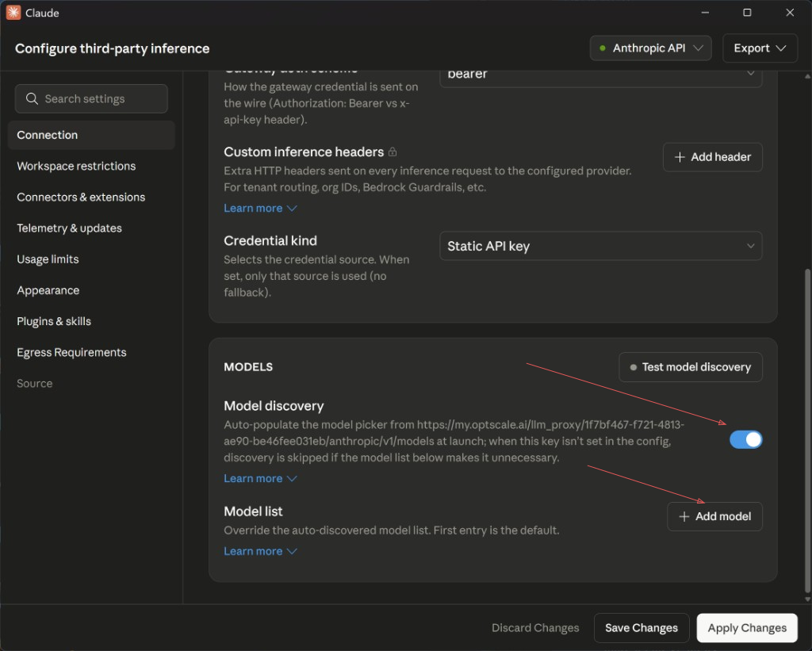Click the Credential kind label text
Viewport: 812px width, 651px height.
click(270, 241)
